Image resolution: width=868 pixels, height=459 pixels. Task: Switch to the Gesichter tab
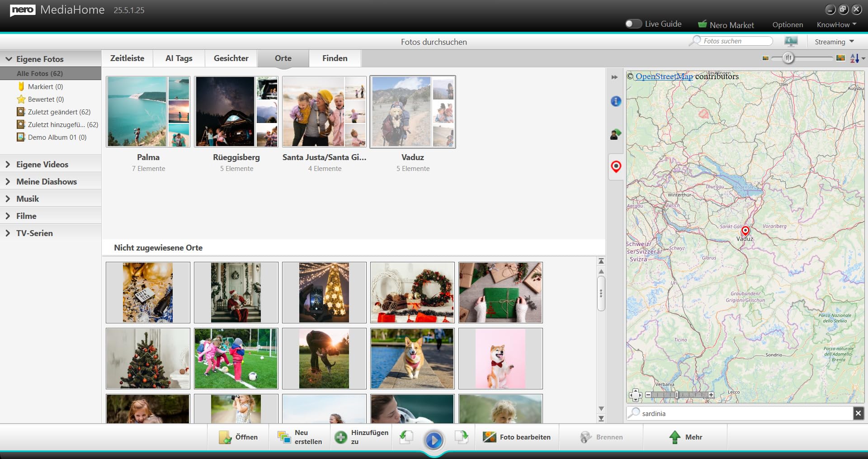point(231,58)
